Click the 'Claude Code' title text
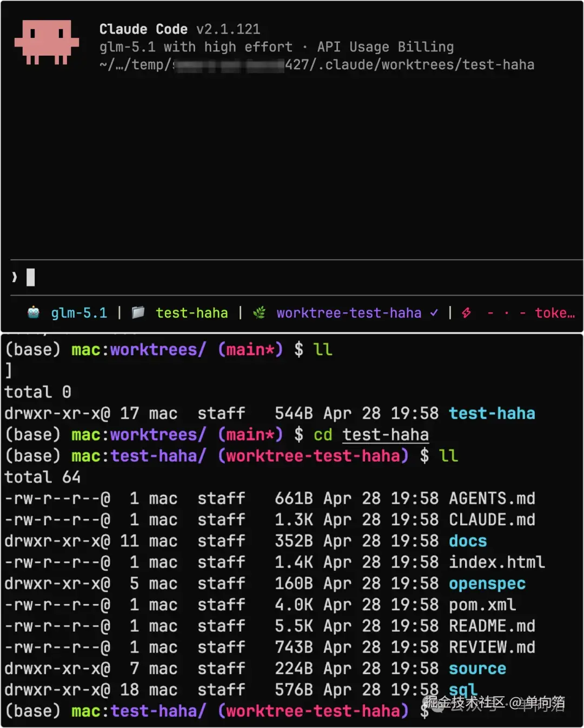The height and width of the screenshot is (728, 584). tap(143, 29)
